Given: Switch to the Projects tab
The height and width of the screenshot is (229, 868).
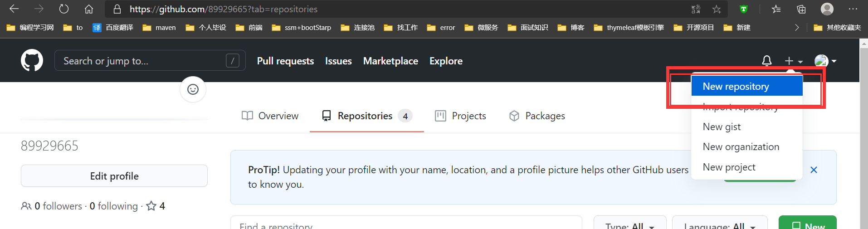Looking at the screenshot, I should 460,116.
